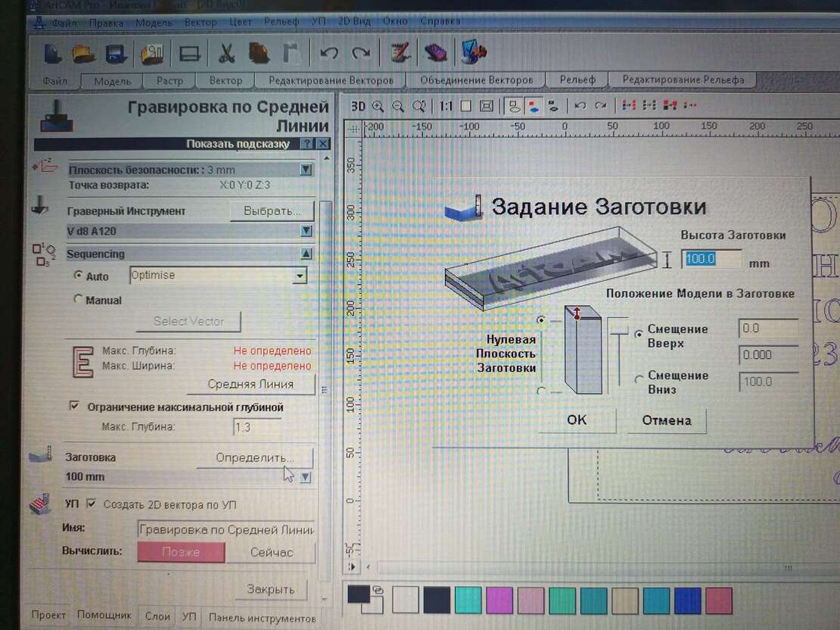Pick the magenta color swatch in palette

coord(499,600)
